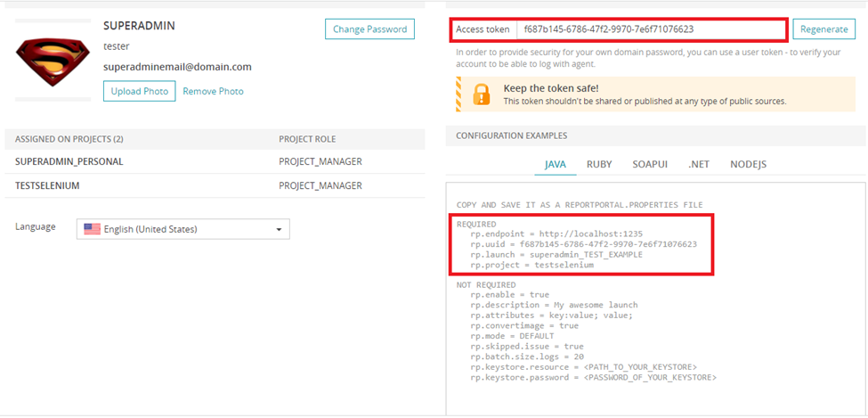Open the SOAPUI configuration tab
This screenshot has width=868, height=418.
pyautogui.click(x=649, y=164)
